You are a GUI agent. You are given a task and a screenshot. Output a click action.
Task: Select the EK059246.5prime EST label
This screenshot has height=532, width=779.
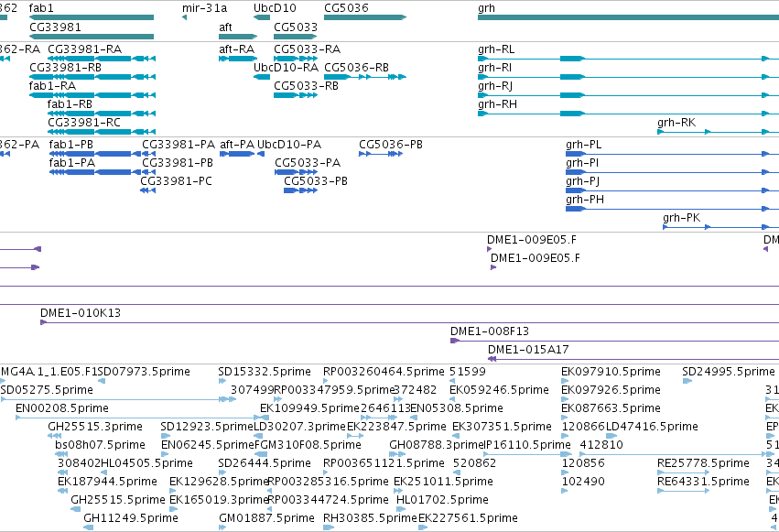click(x=500, y=390)
